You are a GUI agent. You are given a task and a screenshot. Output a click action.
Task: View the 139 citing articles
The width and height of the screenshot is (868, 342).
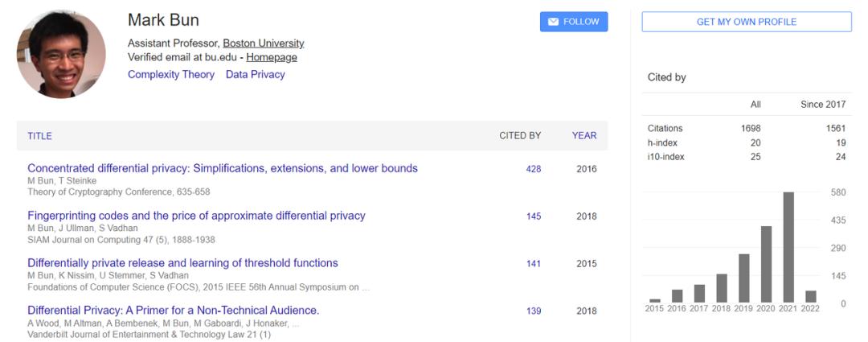click(x=533, y=311)
